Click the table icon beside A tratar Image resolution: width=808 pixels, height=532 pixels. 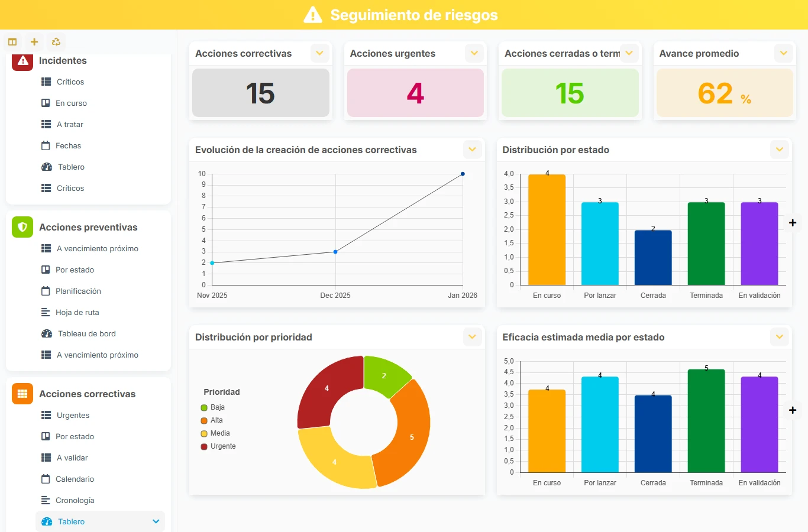[x=46, y=124]
